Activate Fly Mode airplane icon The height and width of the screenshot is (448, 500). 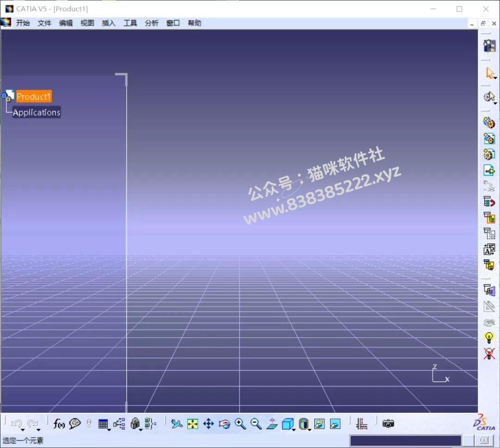click(x=177, y=424)
